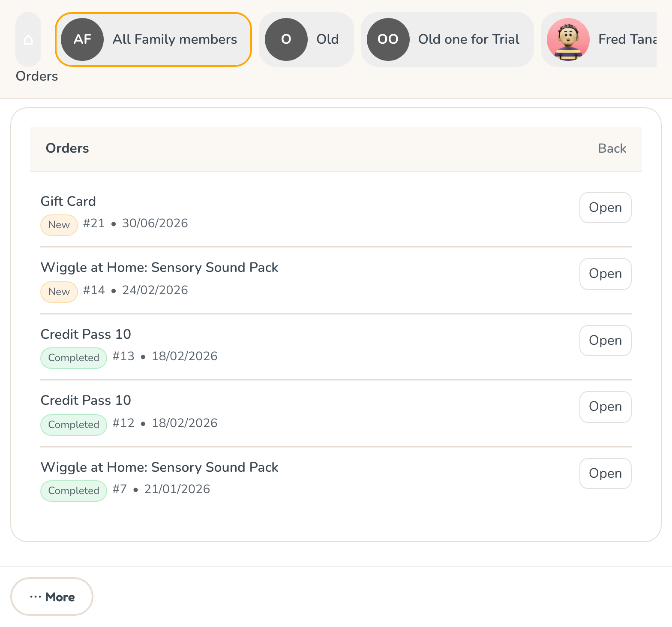
Task: Click the More button
Action: 52,597
